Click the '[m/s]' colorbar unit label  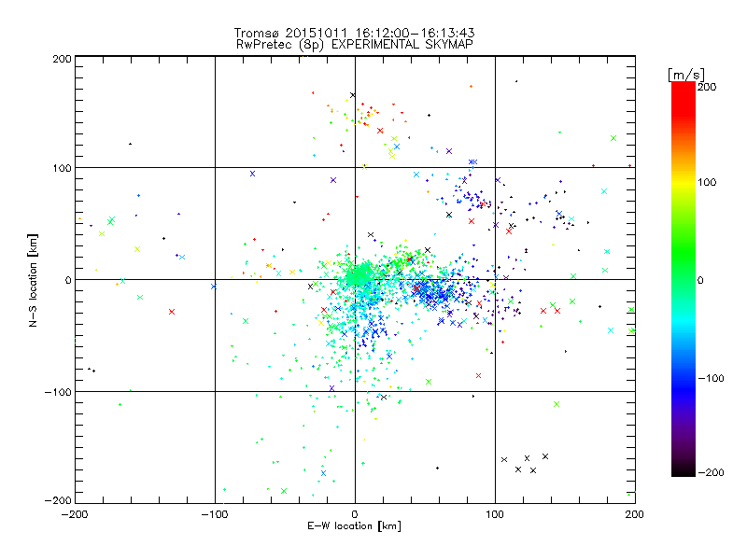(686, 75)
